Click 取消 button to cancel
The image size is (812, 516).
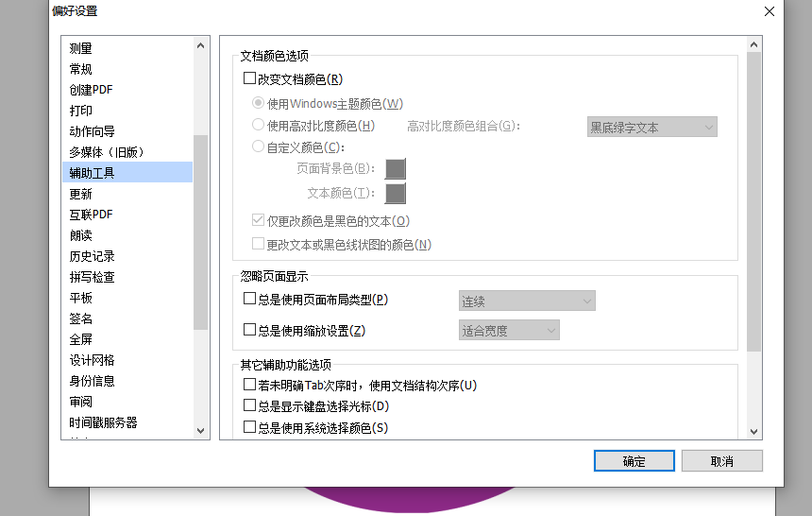(722, 461)
